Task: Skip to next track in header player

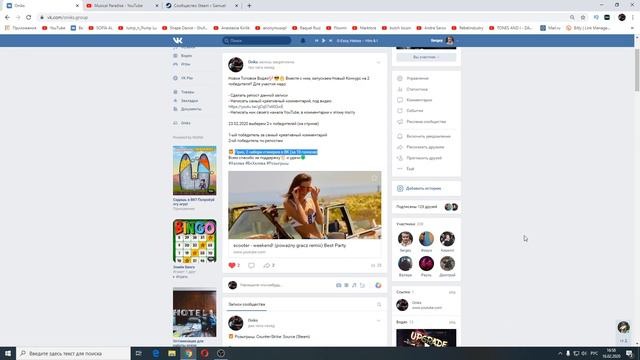Action: coord(330,40)
